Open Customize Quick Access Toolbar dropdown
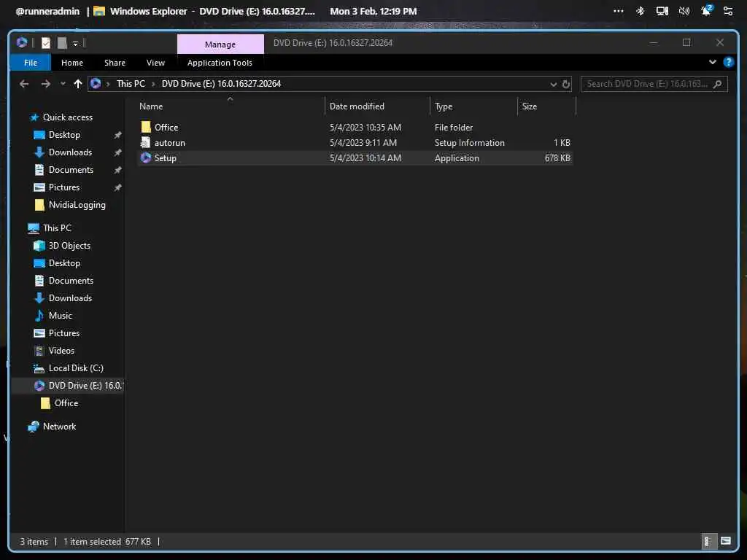 [x=75, y=43]
